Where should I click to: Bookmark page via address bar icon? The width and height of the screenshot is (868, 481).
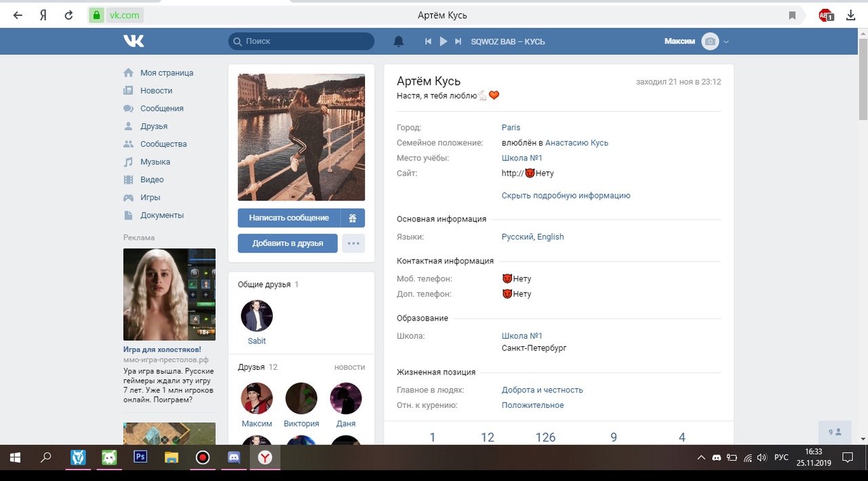click(792, 15)
